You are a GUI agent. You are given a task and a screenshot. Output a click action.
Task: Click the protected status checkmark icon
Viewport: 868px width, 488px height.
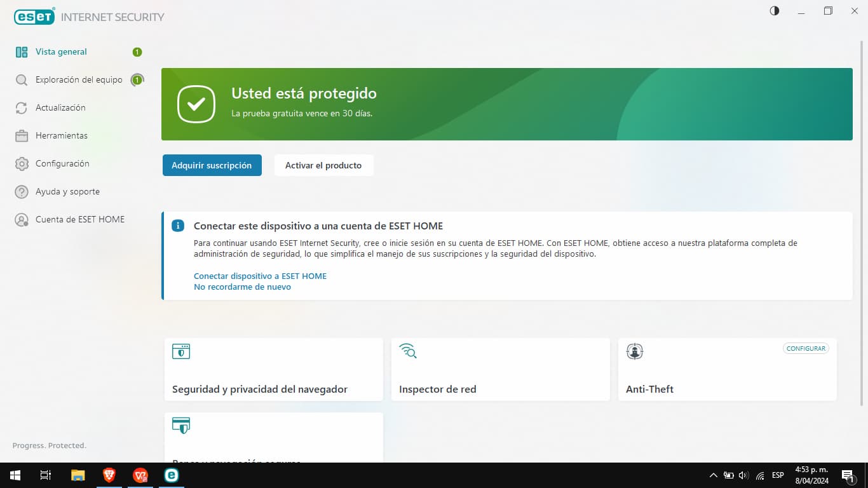pyautogui.click(x=196, y=104)
